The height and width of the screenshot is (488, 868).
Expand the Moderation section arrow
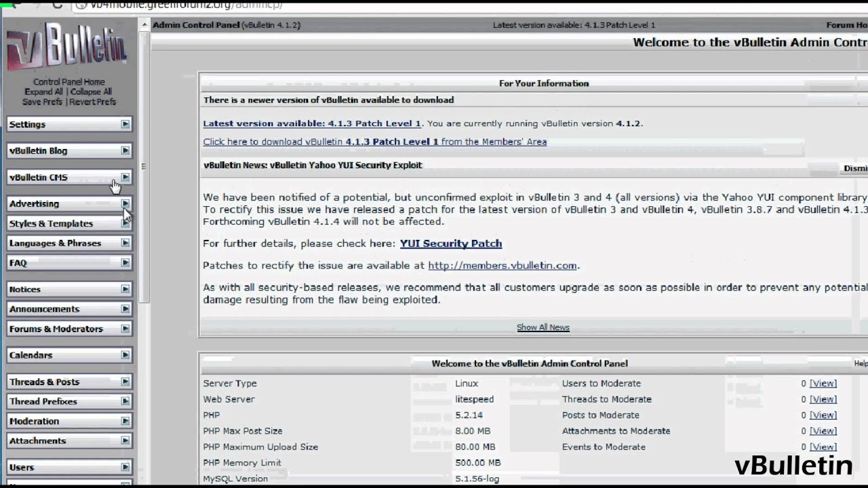click(x=125, y=421)
